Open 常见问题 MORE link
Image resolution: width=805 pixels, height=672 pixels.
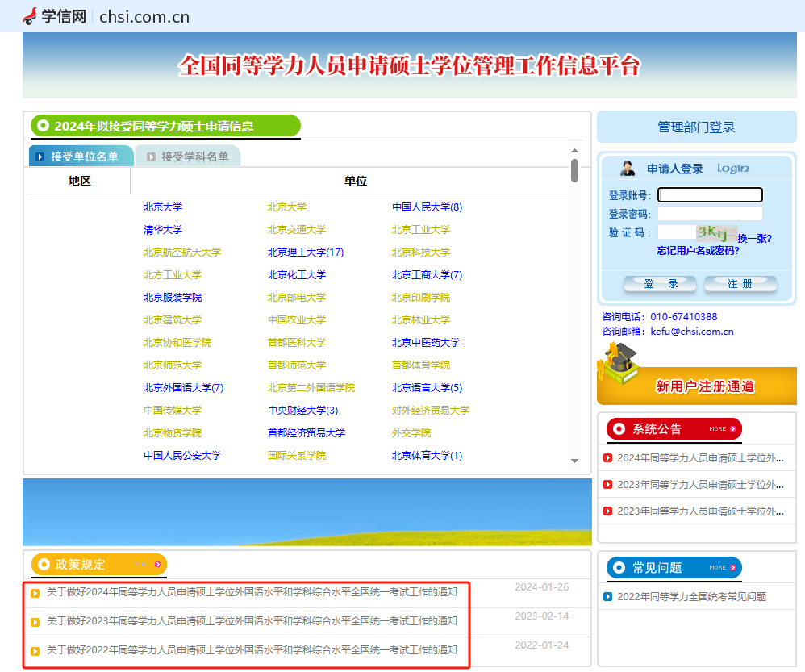click(x=723, y=567)
